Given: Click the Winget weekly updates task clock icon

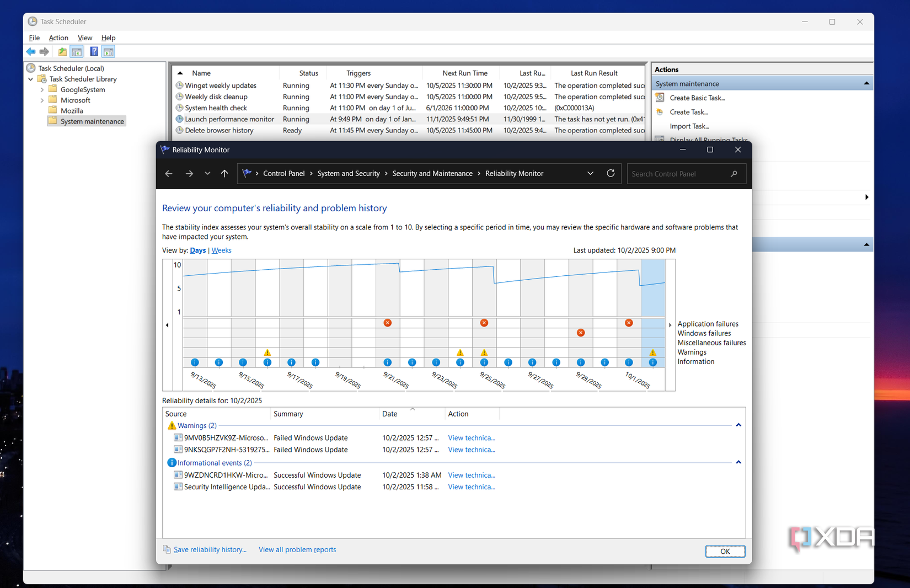Looking at the screenshot, I should pos(179,85).
